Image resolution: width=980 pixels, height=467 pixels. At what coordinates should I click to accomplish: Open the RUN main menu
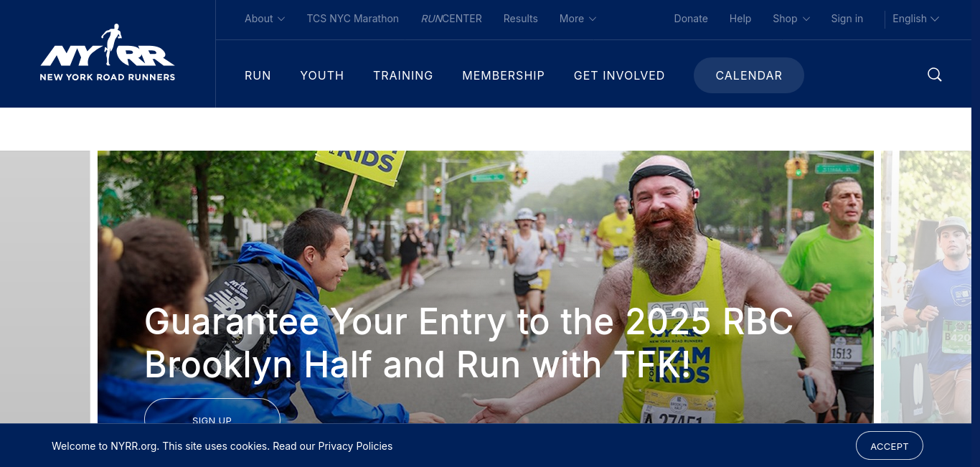[258, 75]
